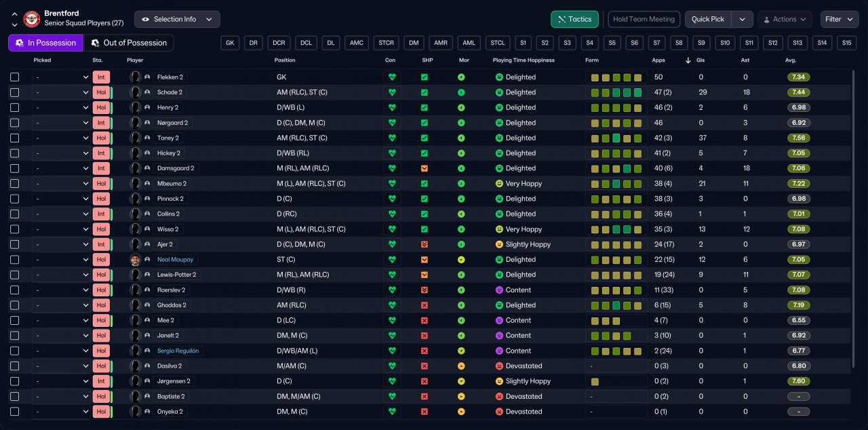Viewport: 868px width, 430px height.
Task: Click Mee's red sharpness cross icon
Action: [425, 320]
